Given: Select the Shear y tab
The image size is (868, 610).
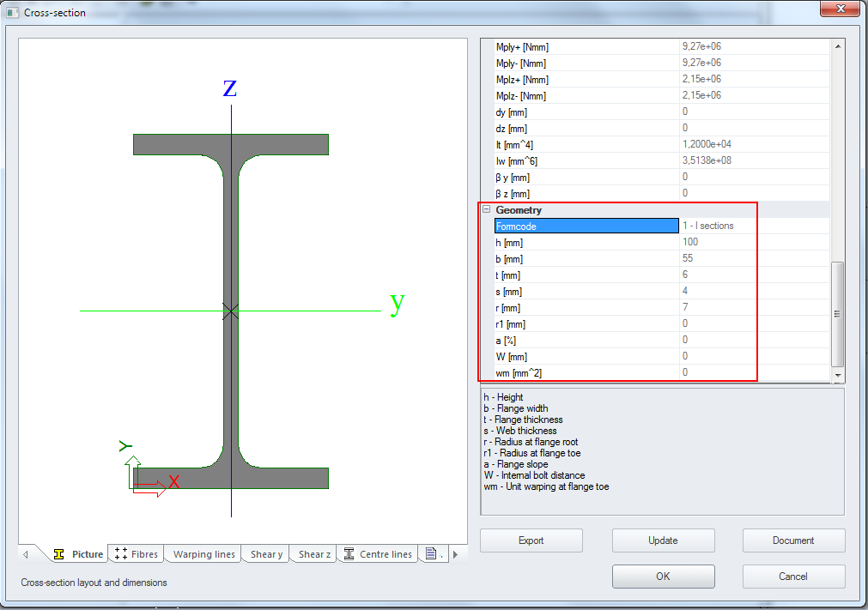Looking at the screenshot, I should point(266,554).
